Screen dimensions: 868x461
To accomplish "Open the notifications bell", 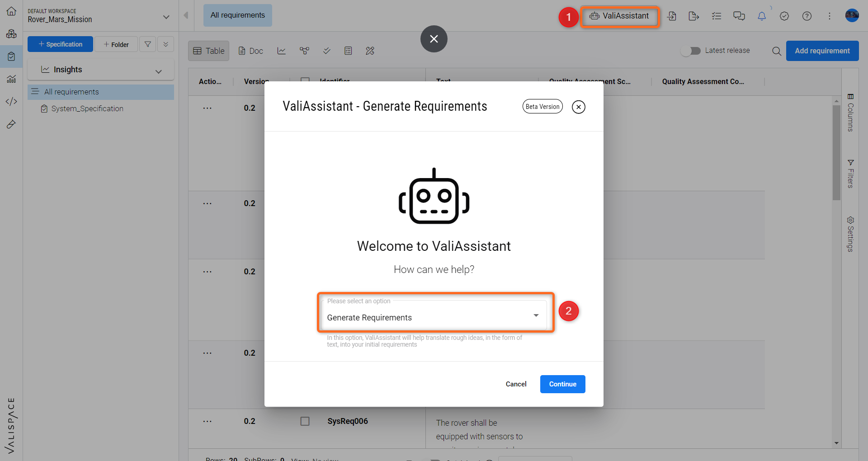I will (762, 16).
